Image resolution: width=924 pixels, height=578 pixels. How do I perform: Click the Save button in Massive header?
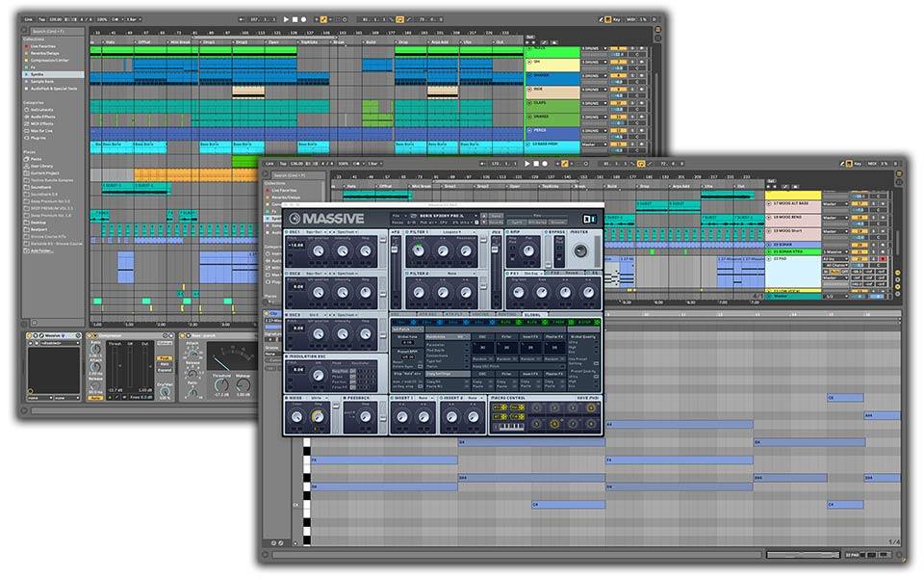pos(497,216)
